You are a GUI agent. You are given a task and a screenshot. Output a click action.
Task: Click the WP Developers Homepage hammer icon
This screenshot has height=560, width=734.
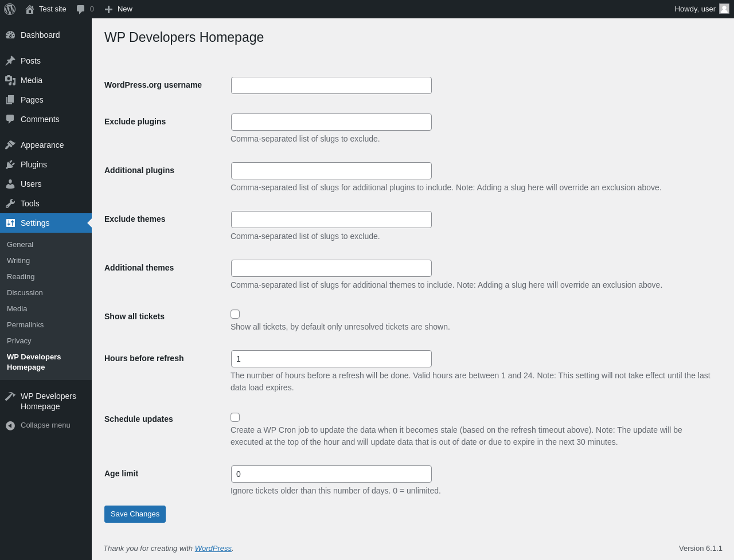pos(10,396)
